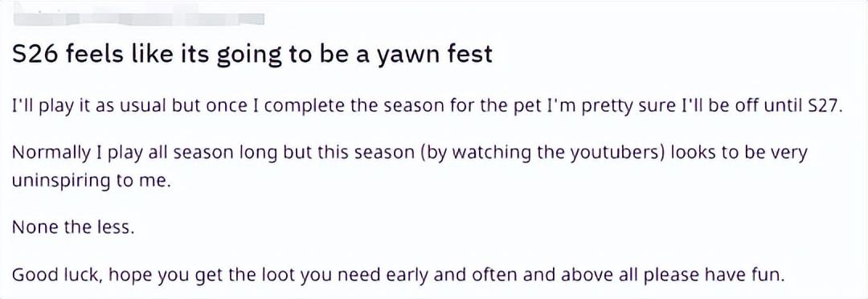Click the blurred author info bar above the title

coord(137,20)
